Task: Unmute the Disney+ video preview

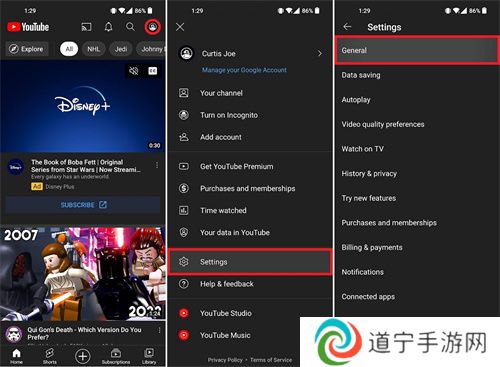Action: click(134, 71)
